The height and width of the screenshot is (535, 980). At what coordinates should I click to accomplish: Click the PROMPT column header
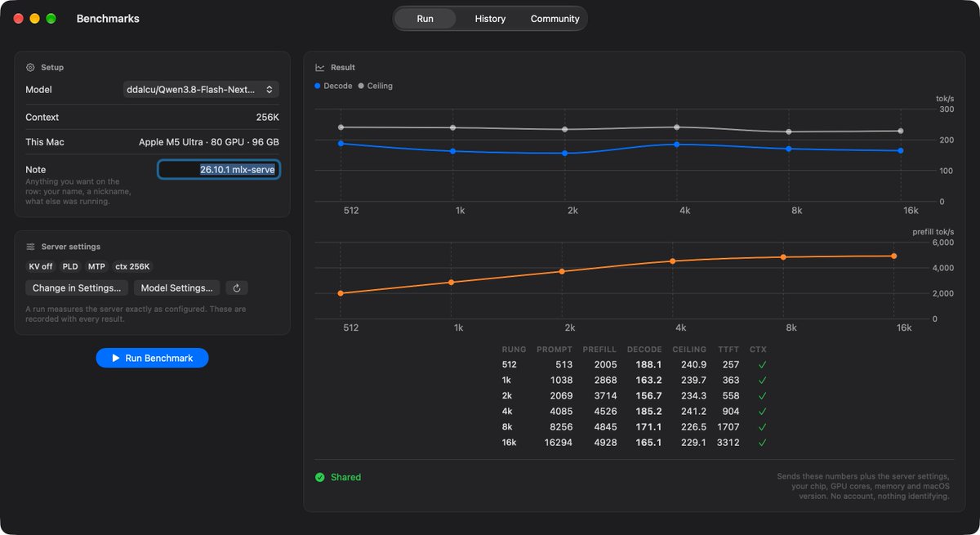[x=555, y=350]
